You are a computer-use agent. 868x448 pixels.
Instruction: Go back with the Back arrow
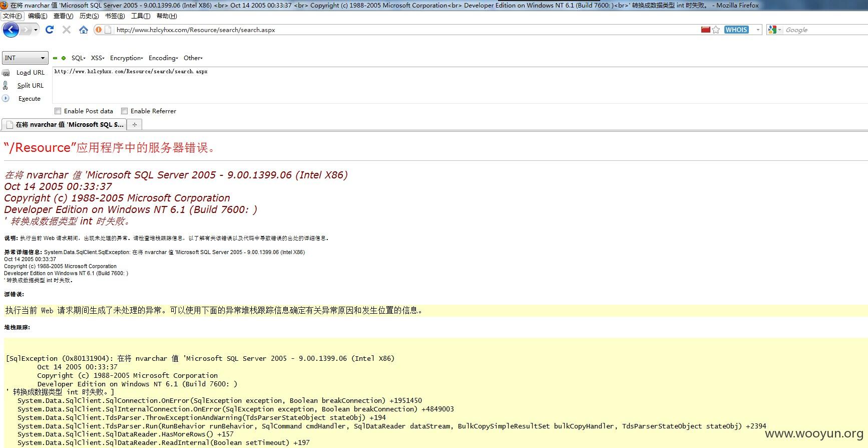(x=11, y=30)
